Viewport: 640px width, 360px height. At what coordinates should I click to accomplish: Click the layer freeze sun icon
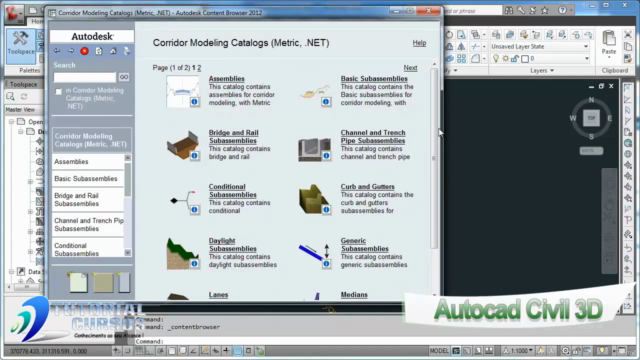click(506, 59)
